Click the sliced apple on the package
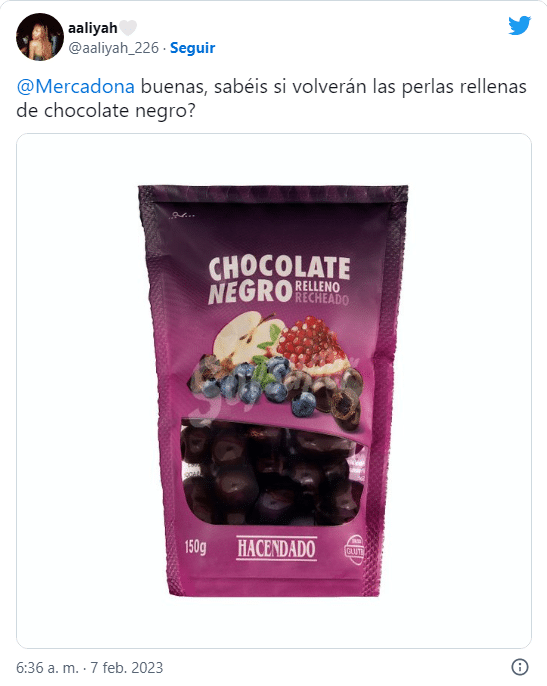The height and width of the screenshot is (686, 547). click(247, 339)
